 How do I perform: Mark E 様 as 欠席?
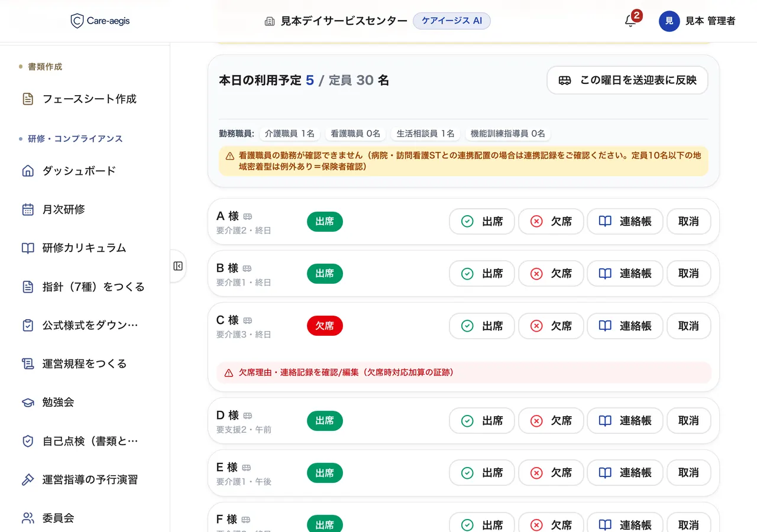tap(551, 473)
